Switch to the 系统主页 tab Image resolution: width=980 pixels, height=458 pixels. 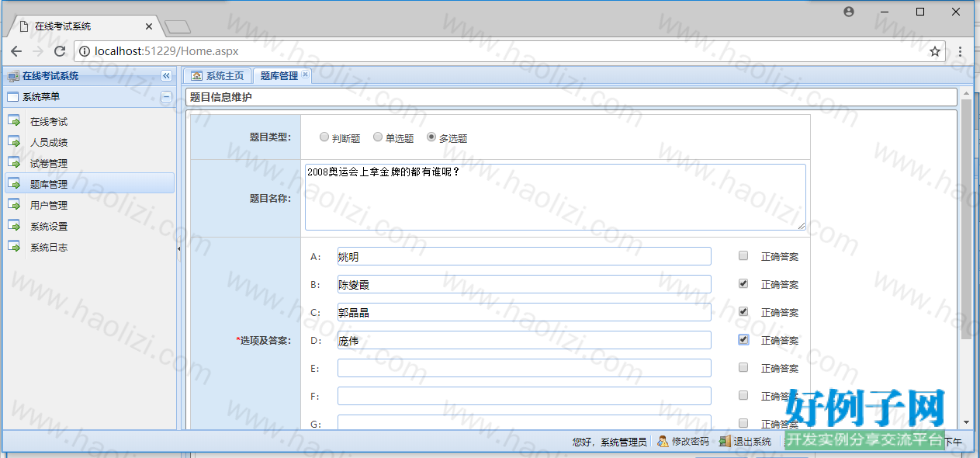216,75
